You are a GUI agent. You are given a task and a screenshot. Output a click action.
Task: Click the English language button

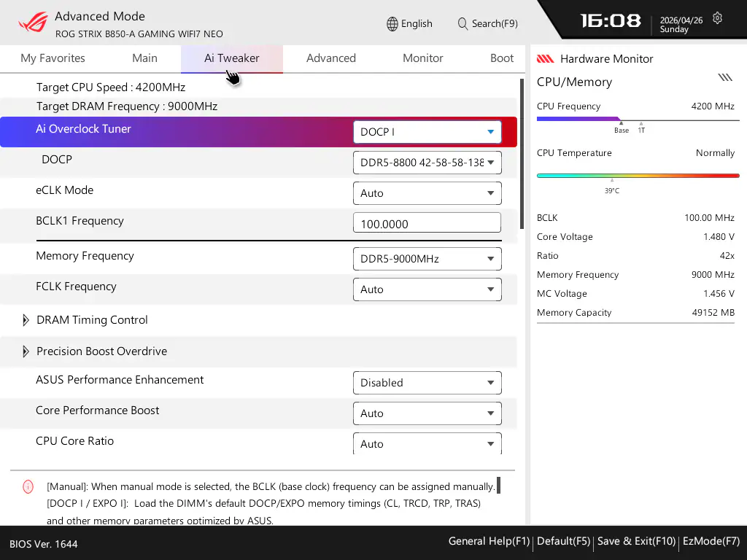coord(409,24)
